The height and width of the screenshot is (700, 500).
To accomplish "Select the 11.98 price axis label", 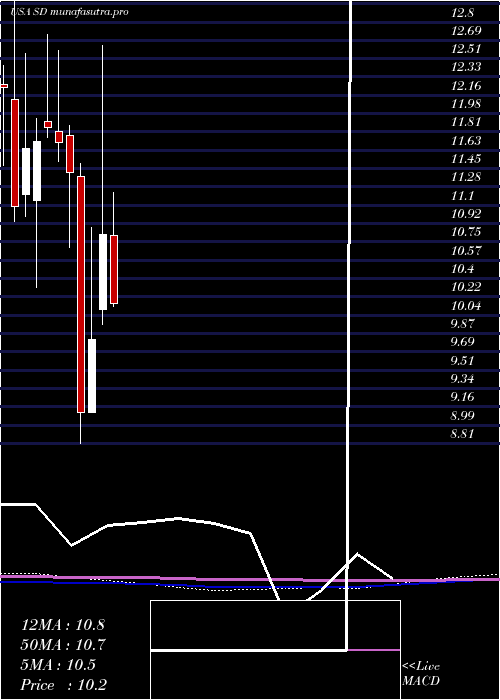I will point(466,104).
